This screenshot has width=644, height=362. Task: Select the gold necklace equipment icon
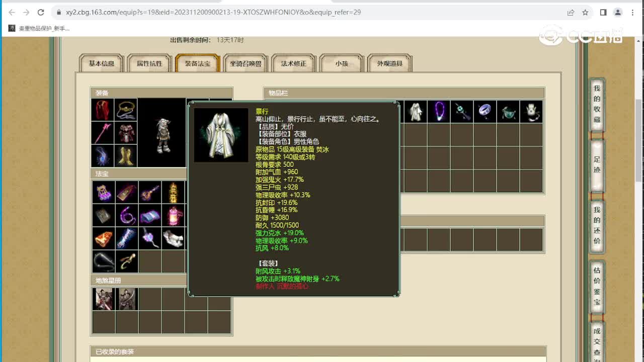coord(126,110)
